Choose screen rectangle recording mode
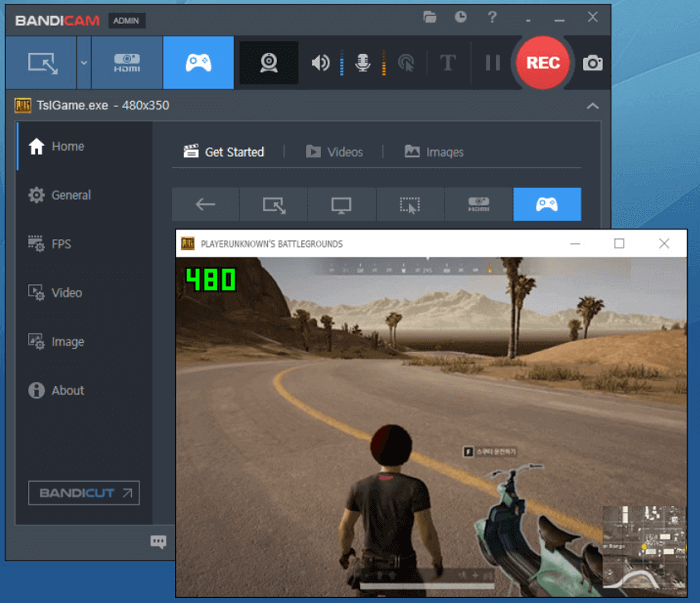 click(43, 62)
